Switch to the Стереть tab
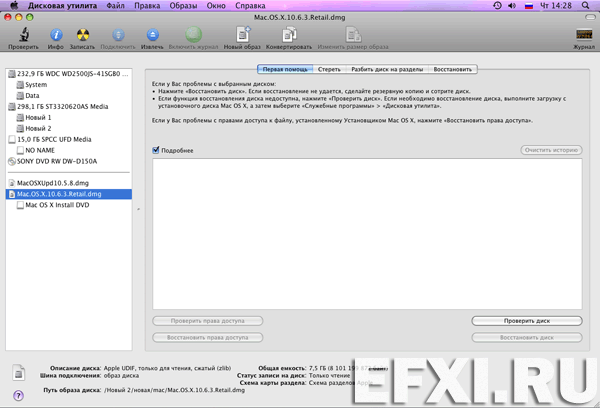The height and width of the screenshot is (408, 600). point(329,69)
